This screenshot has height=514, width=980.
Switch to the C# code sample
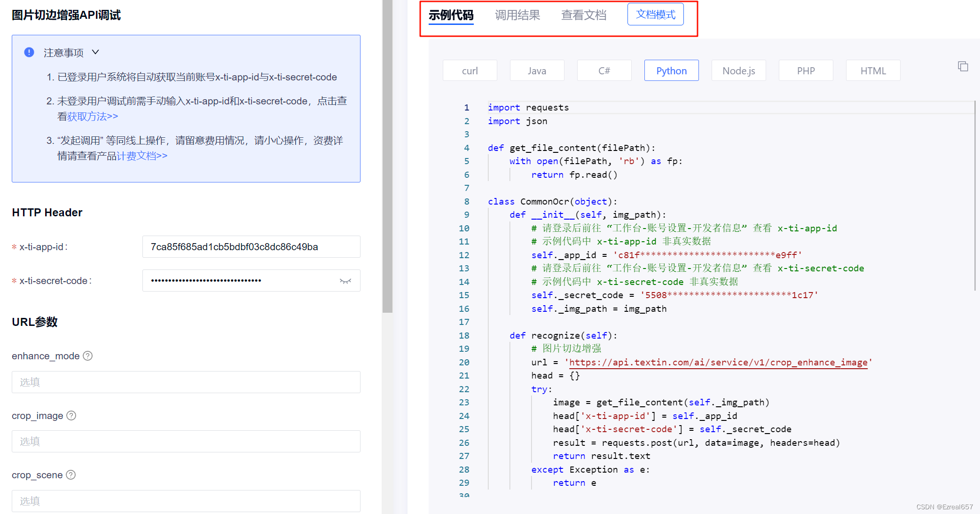click(x=604, y=70)
